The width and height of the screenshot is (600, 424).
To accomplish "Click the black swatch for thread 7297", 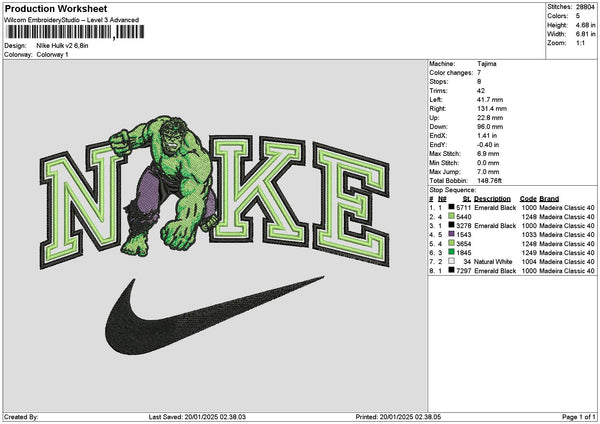I will [x=452, y=271].
